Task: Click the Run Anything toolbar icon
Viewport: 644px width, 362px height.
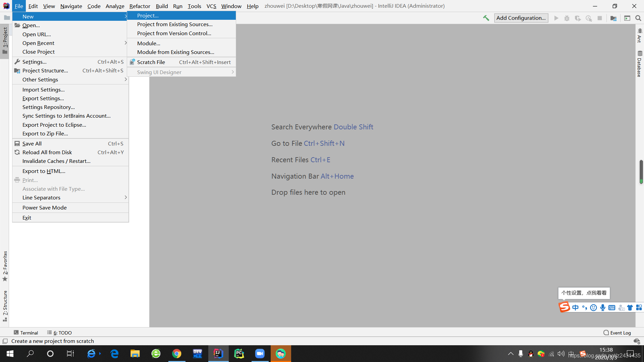Action: 627,18
